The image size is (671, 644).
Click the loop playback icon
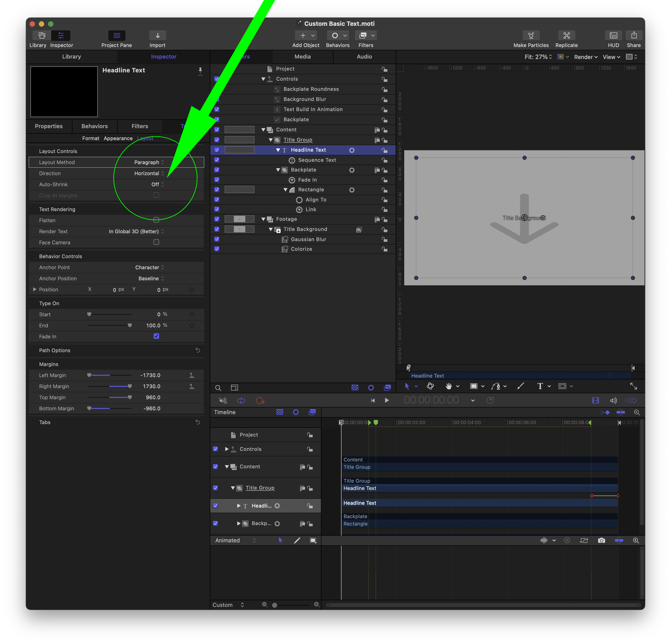coord(241,400)
